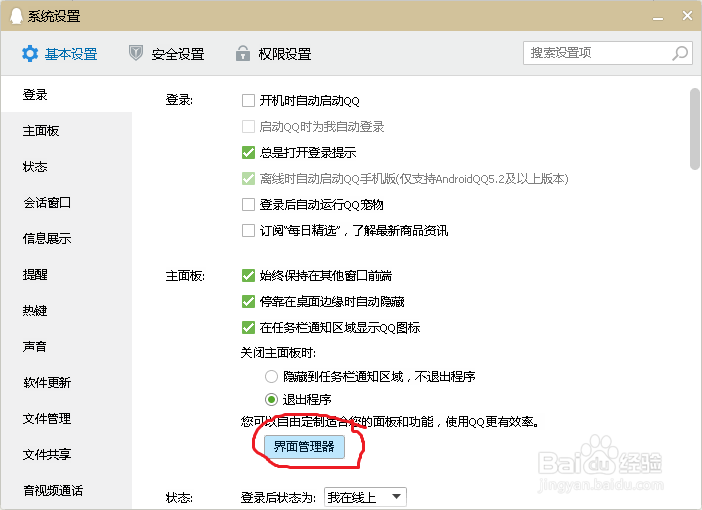Select 隐藏到任务栏通知区域 radio option
The image size is (702, 510).
tap(271, 377)
